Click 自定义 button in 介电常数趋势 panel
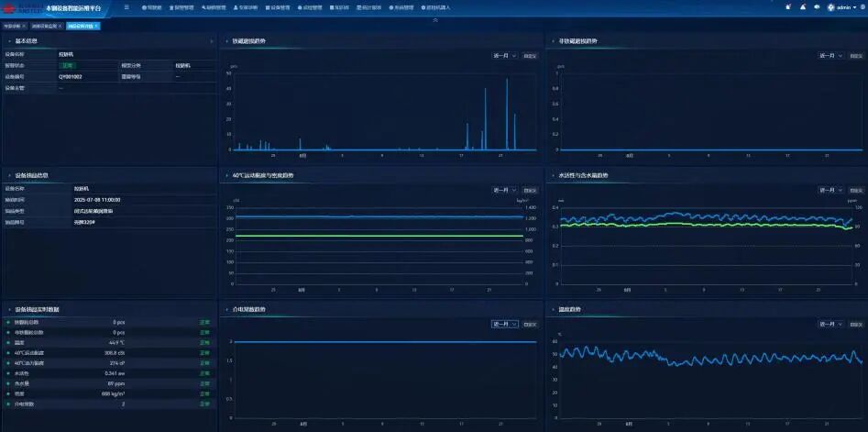This screenshot has width=868, height=432. [531, 324]
